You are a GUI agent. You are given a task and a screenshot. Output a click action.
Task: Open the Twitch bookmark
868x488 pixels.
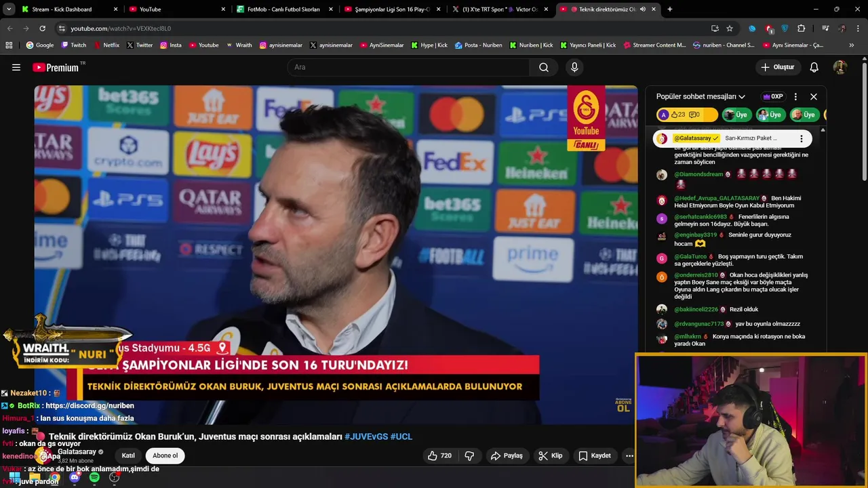point(74,45)
